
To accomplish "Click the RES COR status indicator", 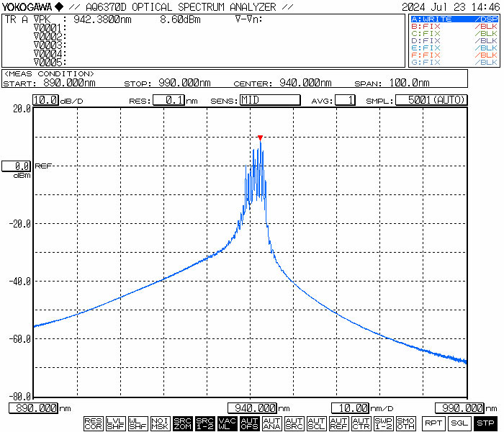I will 93,423.
